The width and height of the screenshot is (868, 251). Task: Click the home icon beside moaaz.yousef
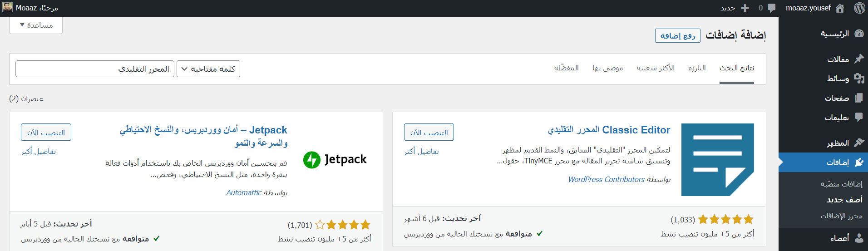click(x=840, y=8)
